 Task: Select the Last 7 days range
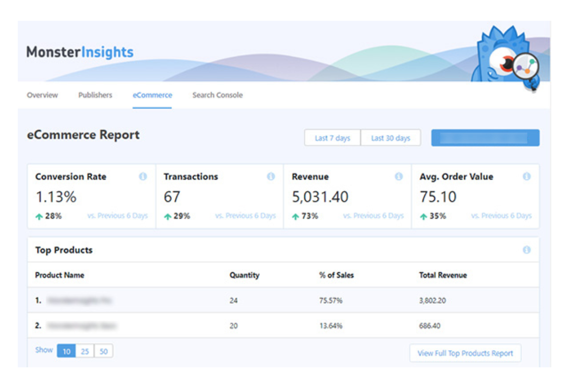332,138
